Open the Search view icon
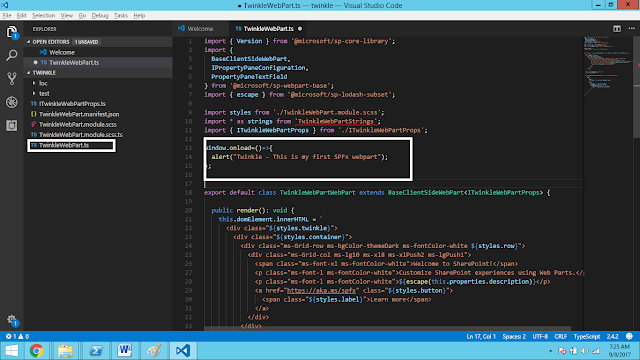 [12, 55]
